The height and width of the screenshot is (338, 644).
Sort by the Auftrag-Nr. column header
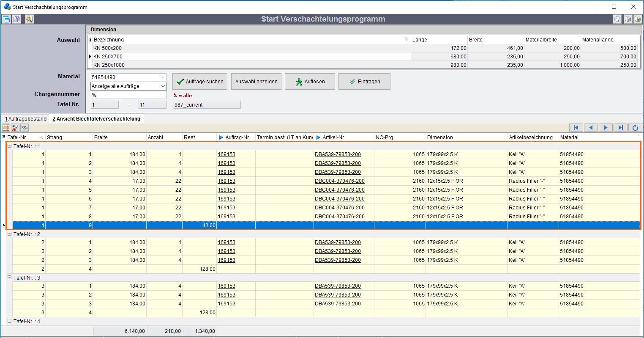pyautogui.click(x=236, y=137)
